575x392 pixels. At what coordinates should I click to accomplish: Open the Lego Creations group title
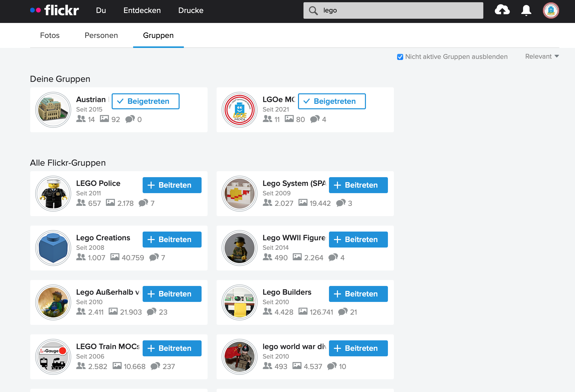pos(103,238)
